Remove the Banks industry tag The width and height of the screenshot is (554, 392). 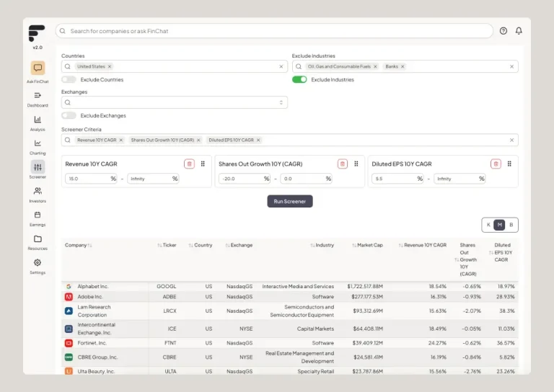click(x=403, y=66)
